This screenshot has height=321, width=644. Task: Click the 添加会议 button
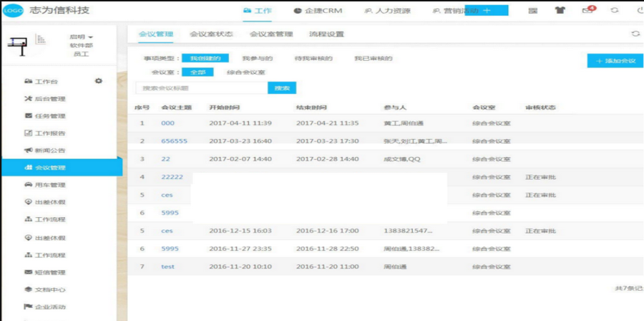click(x=615, y=61)
